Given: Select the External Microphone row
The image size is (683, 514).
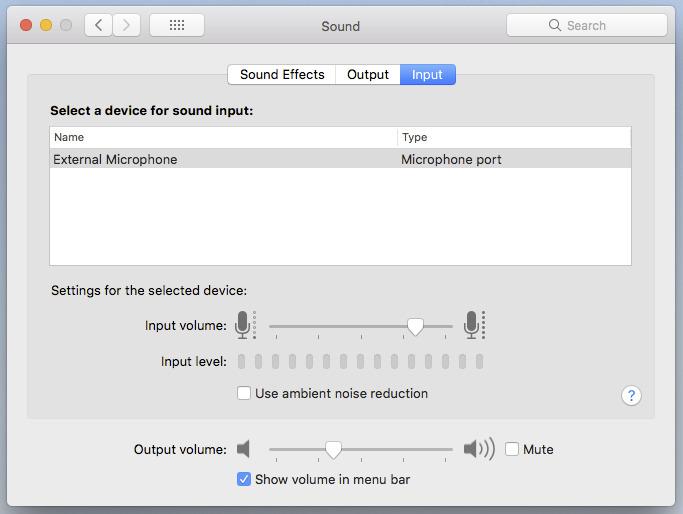Looking at the screenshot, I should click(340, 159).
